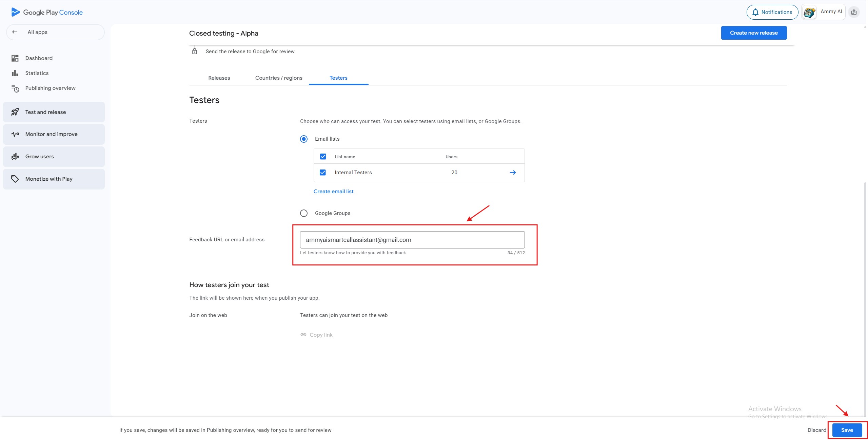Viewport: 868px width, 440px height.
Task: Switch to the Releases tab
Action: coord(219,78)
